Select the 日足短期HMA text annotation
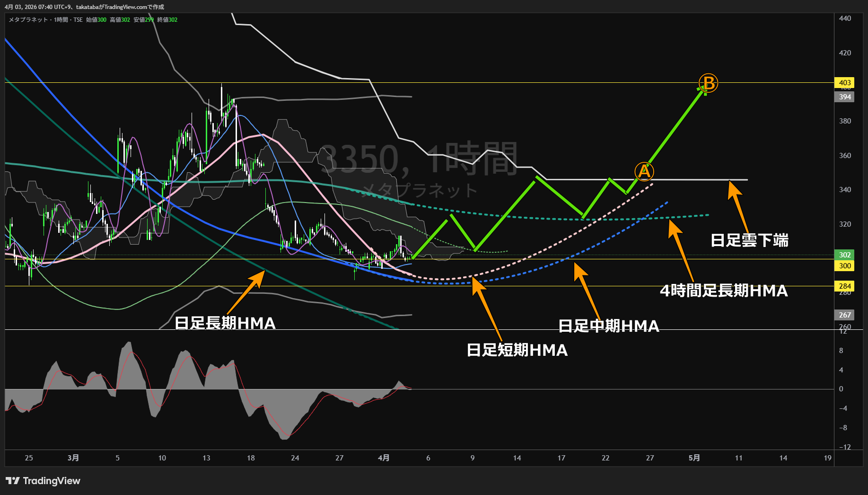 (x=517, y=350)
